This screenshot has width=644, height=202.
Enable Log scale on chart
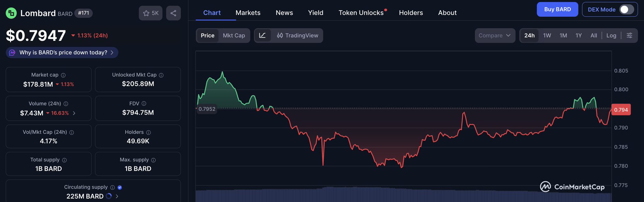click(x=611, y=35)
